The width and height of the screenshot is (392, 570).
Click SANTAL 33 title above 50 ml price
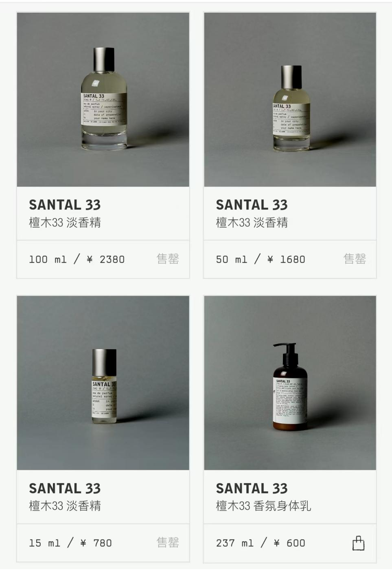point(252,205)
